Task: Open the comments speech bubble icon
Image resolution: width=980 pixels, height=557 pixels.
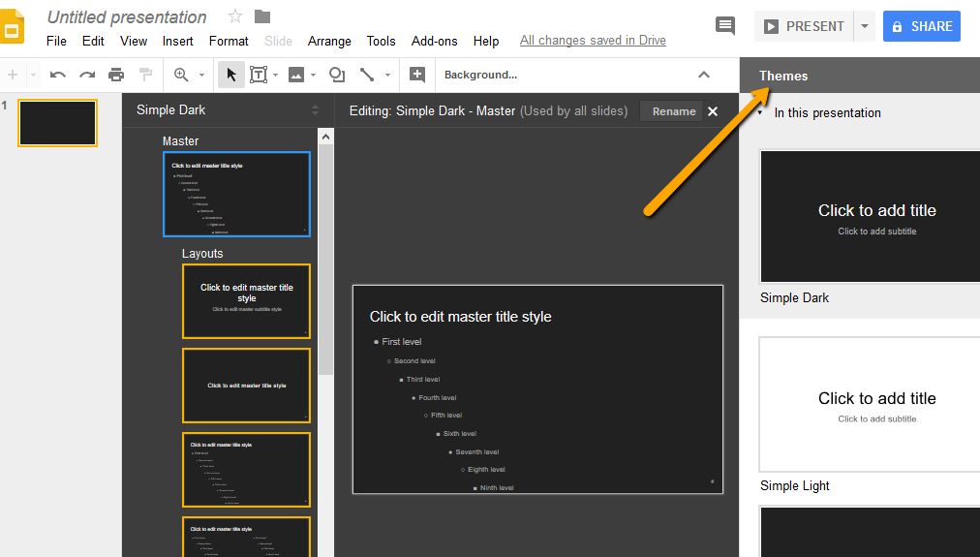Action: pyautogui.click(x=724, y=26)
